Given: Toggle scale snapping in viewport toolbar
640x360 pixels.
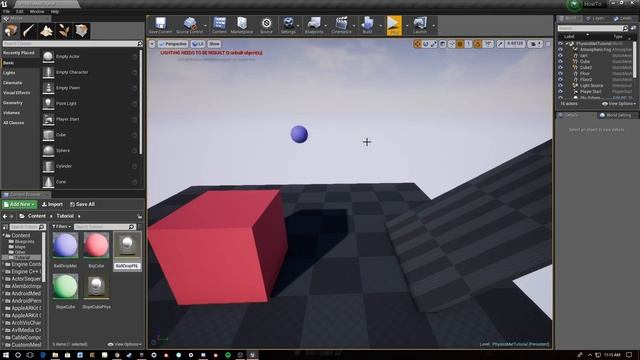Looking at the screenshot, I should click(x=500, y=44).
